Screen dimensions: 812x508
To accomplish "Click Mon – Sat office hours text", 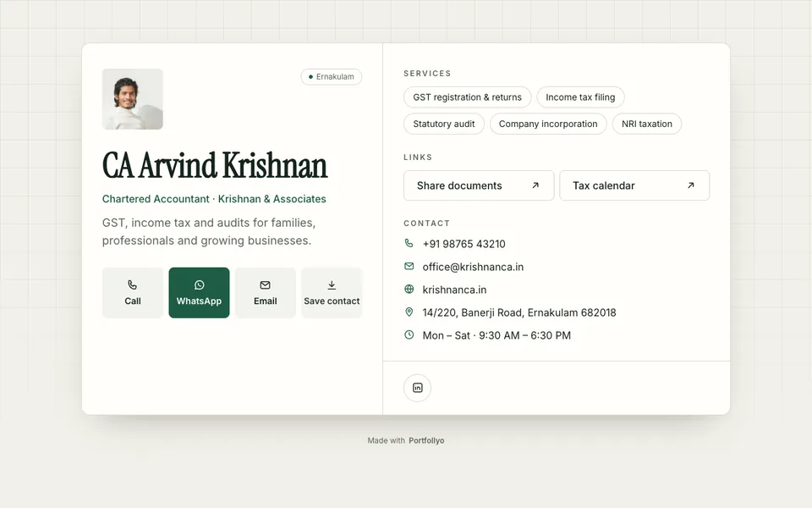I will click(x=497, y=335).
